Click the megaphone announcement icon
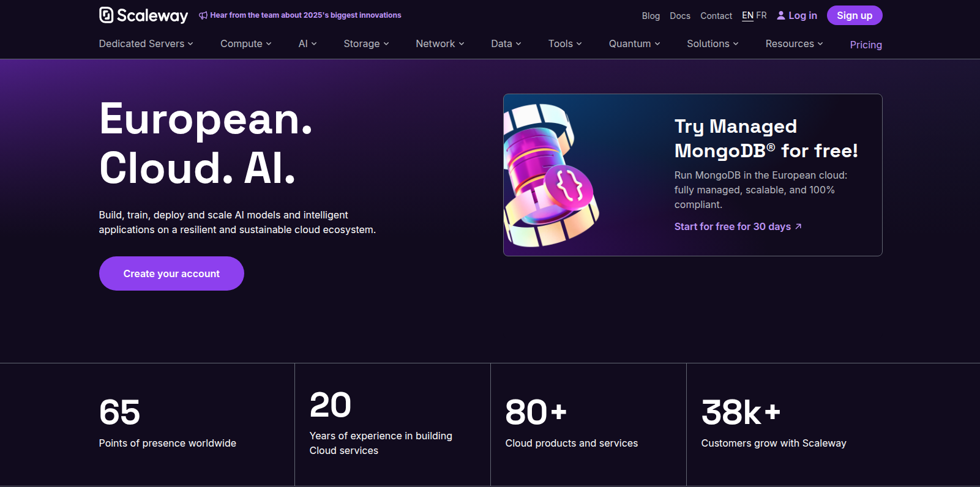The height and width of the screenshot is (487, 980). tap(203, 15)
